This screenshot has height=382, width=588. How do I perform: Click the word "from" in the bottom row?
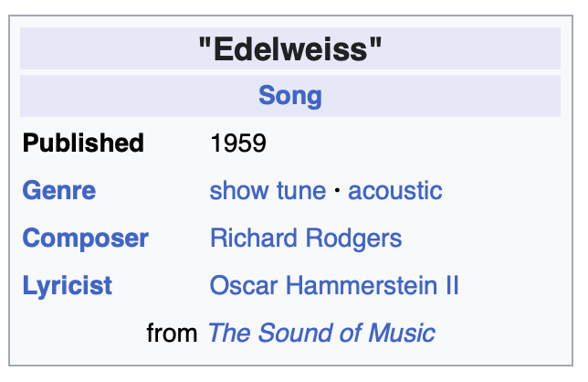pos(172,334)
